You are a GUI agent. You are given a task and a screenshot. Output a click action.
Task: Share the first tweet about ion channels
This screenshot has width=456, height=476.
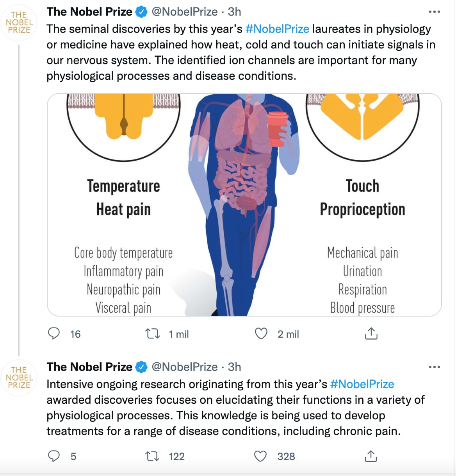[x=371, y=334]
